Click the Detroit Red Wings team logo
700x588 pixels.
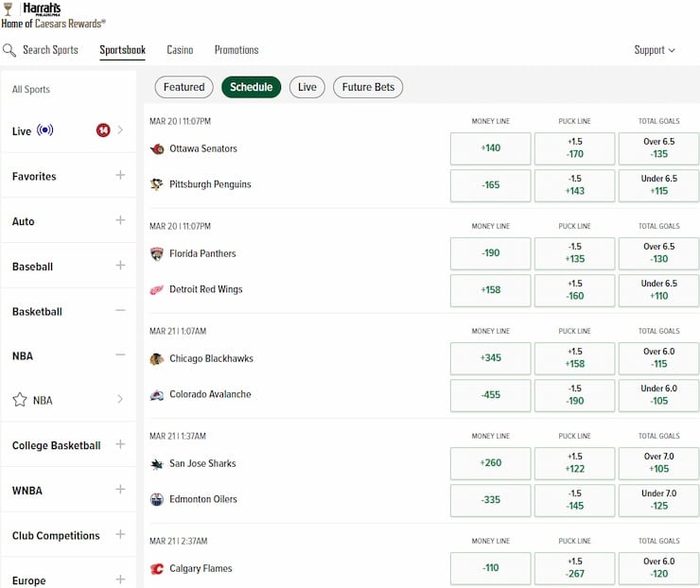(x=157, y=290)
